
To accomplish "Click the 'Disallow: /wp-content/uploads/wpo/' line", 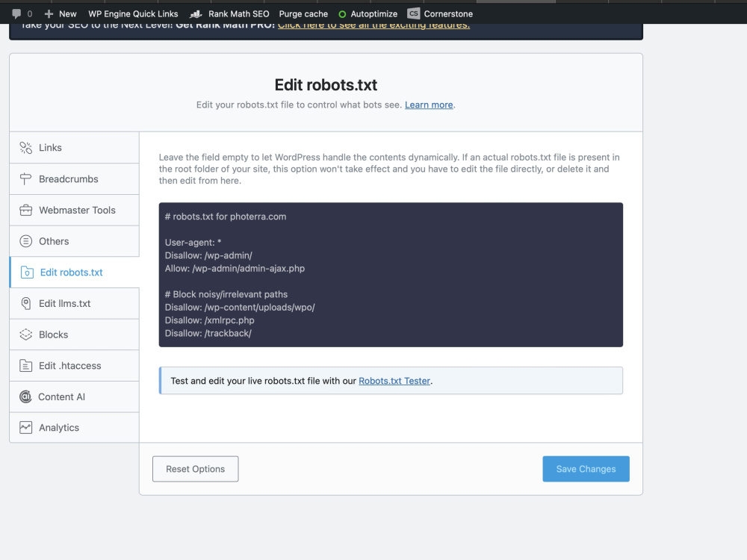I will click(x=240, y=308).
